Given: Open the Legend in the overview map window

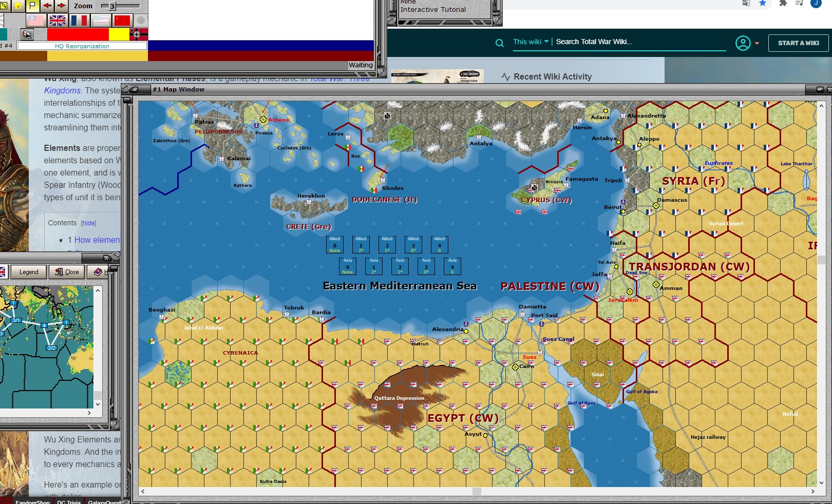Looking at the screenshot, I should [29, 272].
